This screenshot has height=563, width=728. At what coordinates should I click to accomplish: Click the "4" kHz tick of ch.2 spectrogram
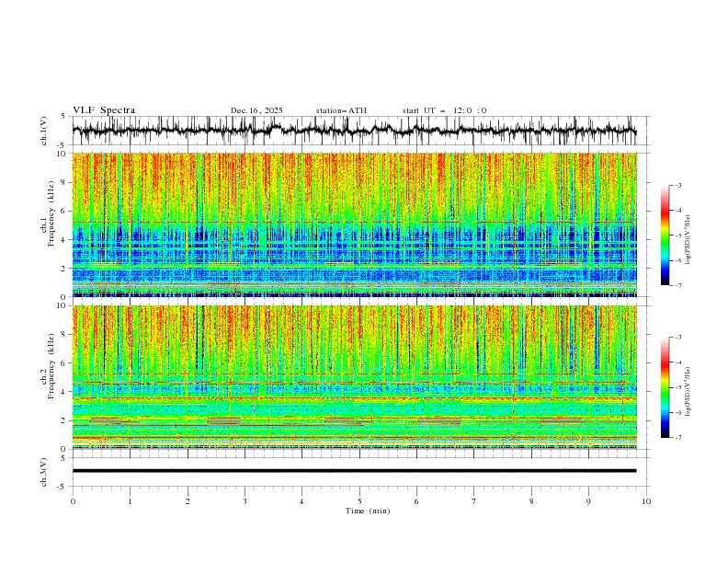65,392
